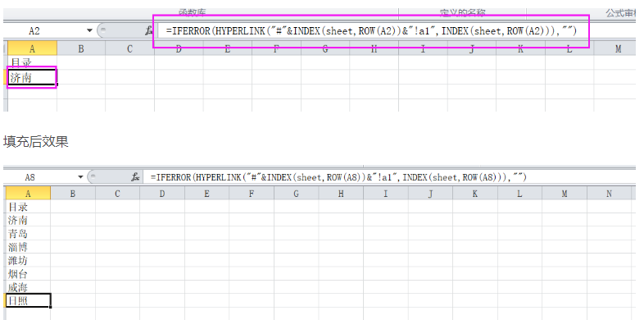Open the A8 name box dropdown arrow
644x320 pixels.
pos(80,177)
